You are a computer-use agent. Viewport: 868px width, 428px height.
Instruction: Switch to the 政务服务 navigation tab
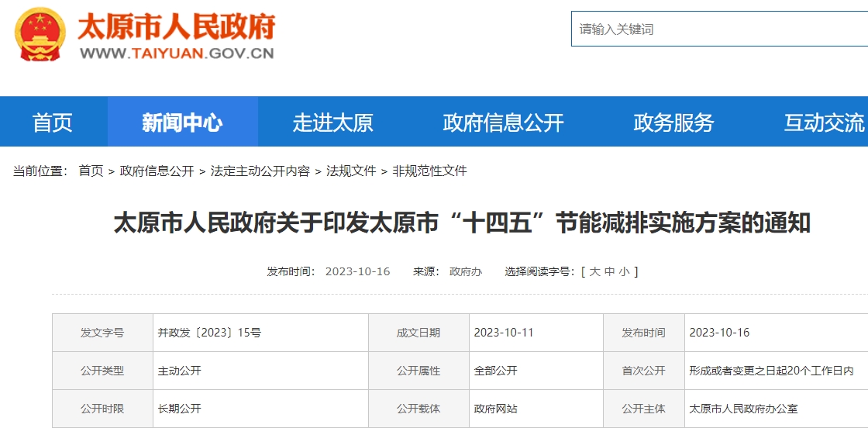point(673,122)
